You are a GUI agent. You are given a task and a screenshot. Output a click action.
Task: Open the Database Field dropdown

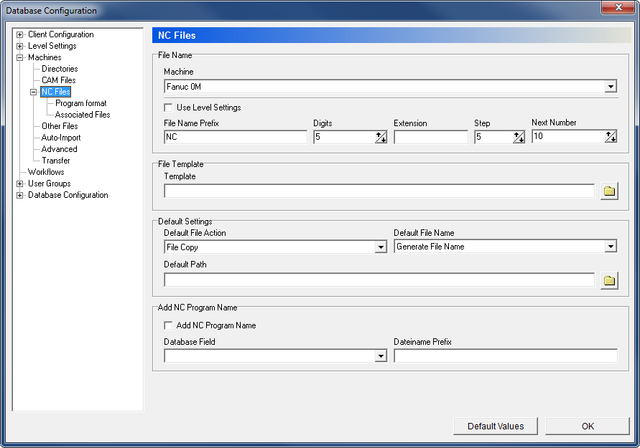point(380,356)
